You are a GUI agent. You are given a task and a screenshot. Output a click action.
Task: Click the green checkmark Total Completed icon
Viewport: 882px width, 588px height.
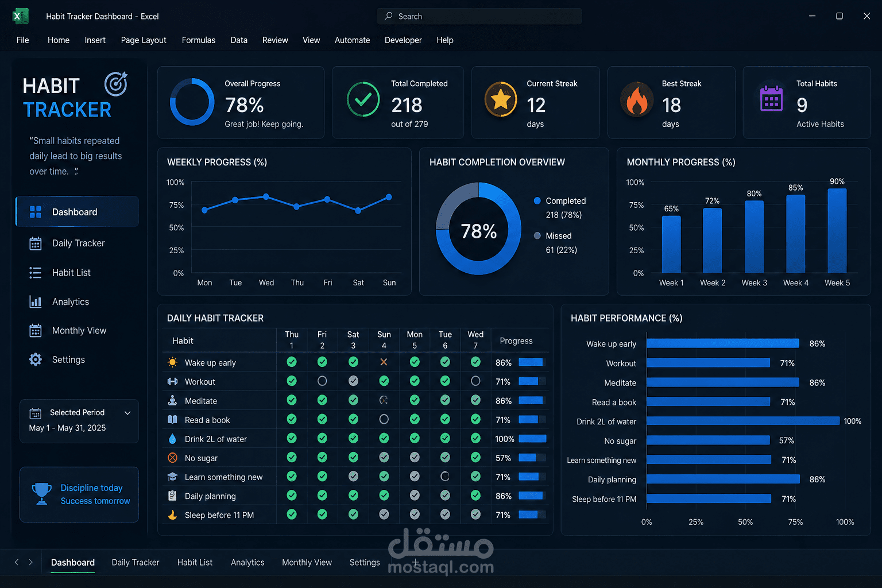[363, 99]
